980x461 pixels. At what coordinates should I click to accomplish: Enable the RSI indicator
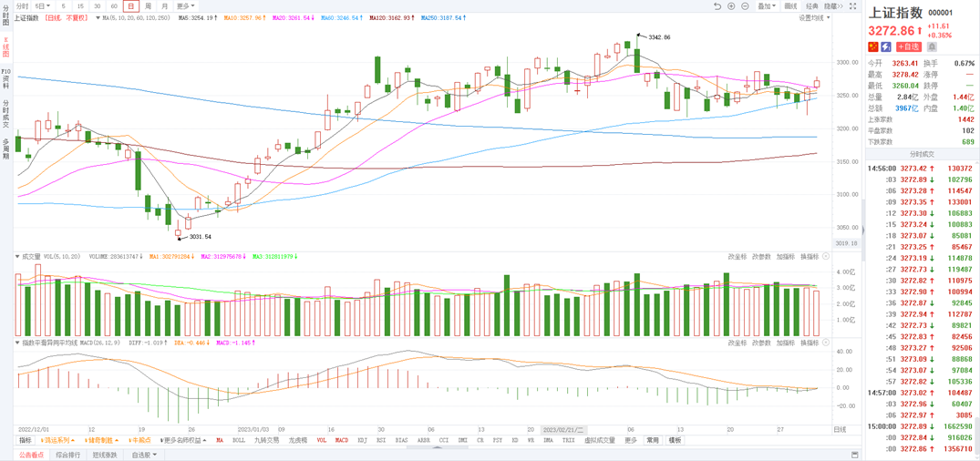(381, 440)
